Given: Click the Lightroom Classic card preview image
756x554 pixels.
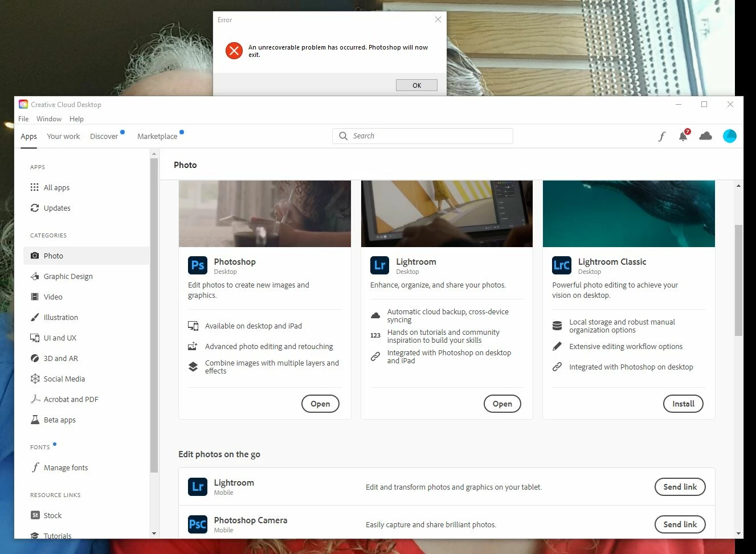Looking at the screenshot, I should pyautogui.click(x=629, y=214).
